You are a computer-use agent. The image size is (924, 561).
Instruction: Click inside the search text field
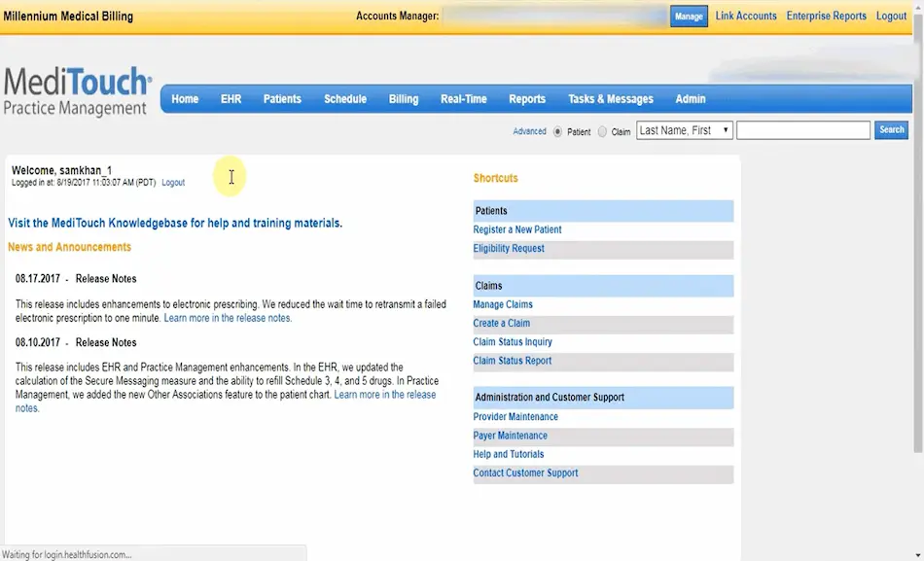pyautogui.click(x=802, y=129)
